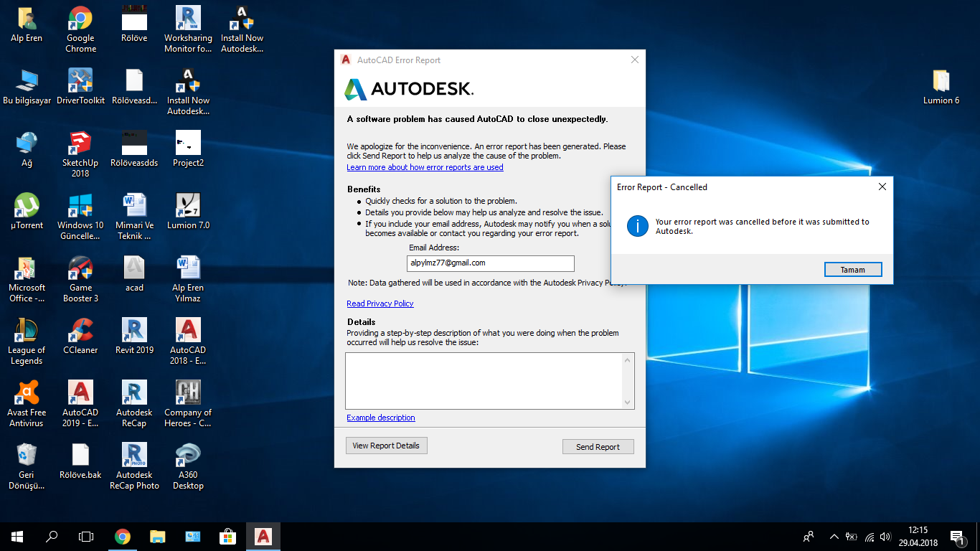Select the Ağ network desktop icon
Image resolution: width=980 pixels, height=551 pixels.
tap(27, 149)
